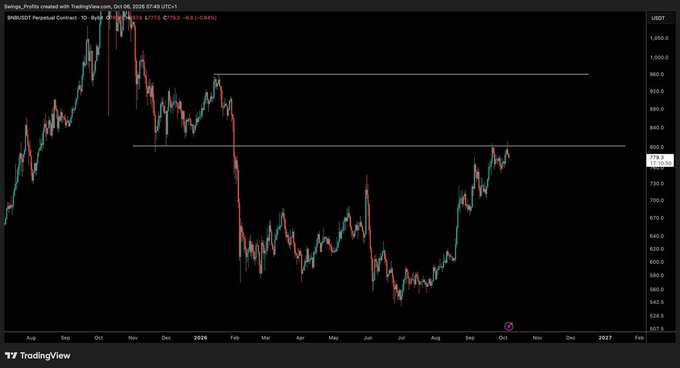Click the 730.0 price axis label
Screen dimensions: 680x368
tap(657, 184)
